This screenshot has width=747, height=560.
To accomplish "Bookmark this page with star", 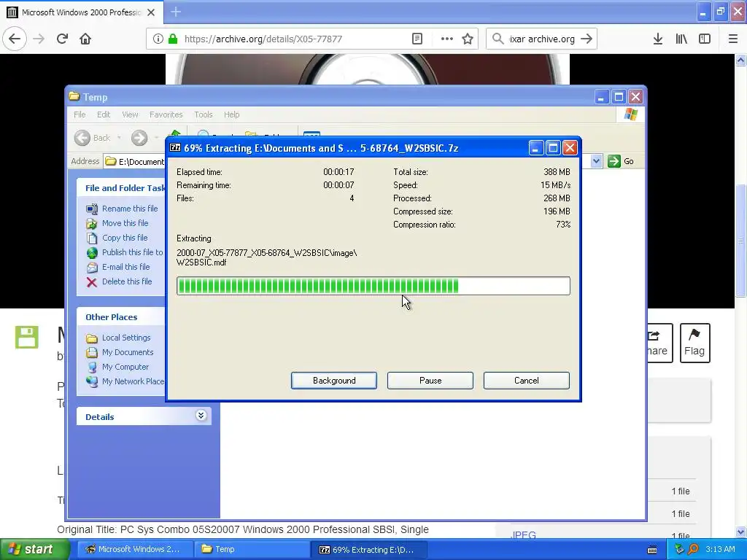I will click(x=468, y=39).
